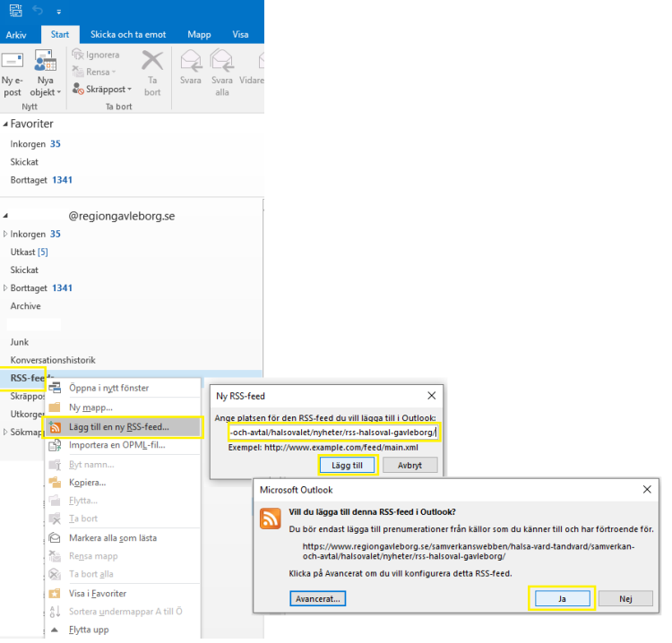Choose Ny mapp... in context menu
The width and height of the screenshot is (672, 643).
(90, 407)
